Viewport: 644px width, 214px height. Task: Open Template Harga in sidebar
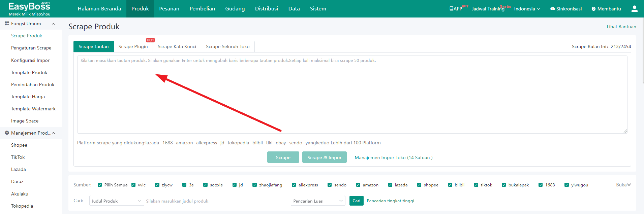(28, 97)
